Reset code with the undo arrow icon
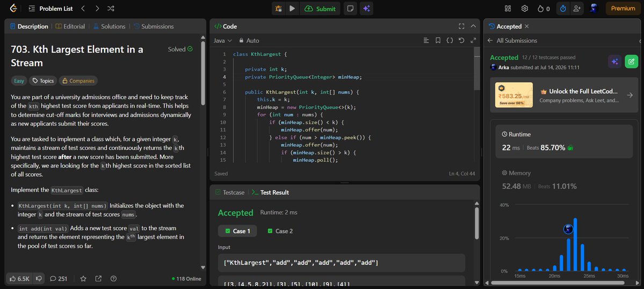This screenshot has width=644, height=289. click(x=461, y=40)
